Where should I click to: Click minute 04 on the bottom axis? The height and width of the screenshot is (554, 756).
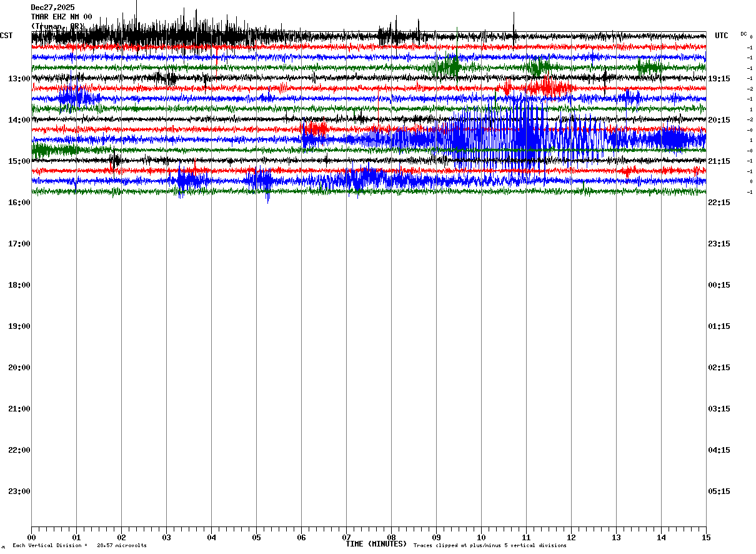click(211, 537)
